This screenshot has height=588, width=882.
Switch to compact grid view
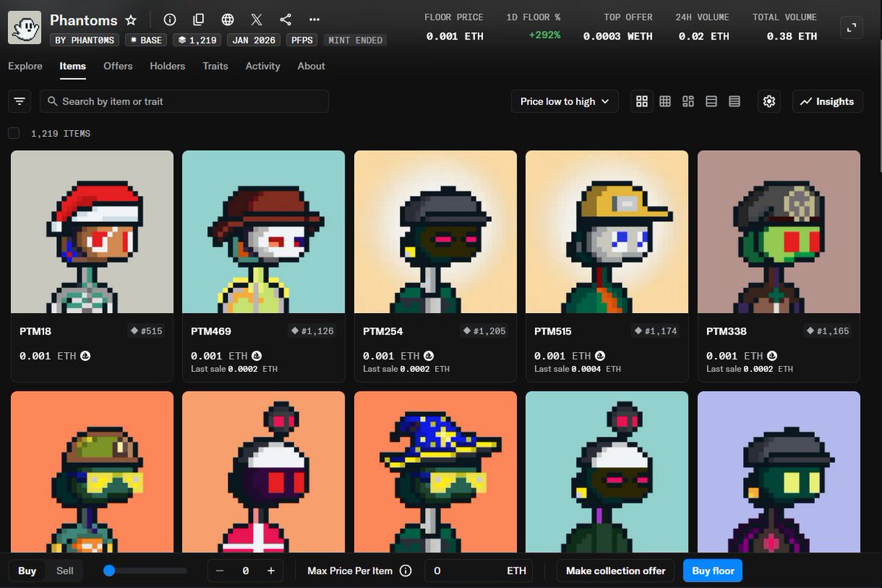pos(665,101)
